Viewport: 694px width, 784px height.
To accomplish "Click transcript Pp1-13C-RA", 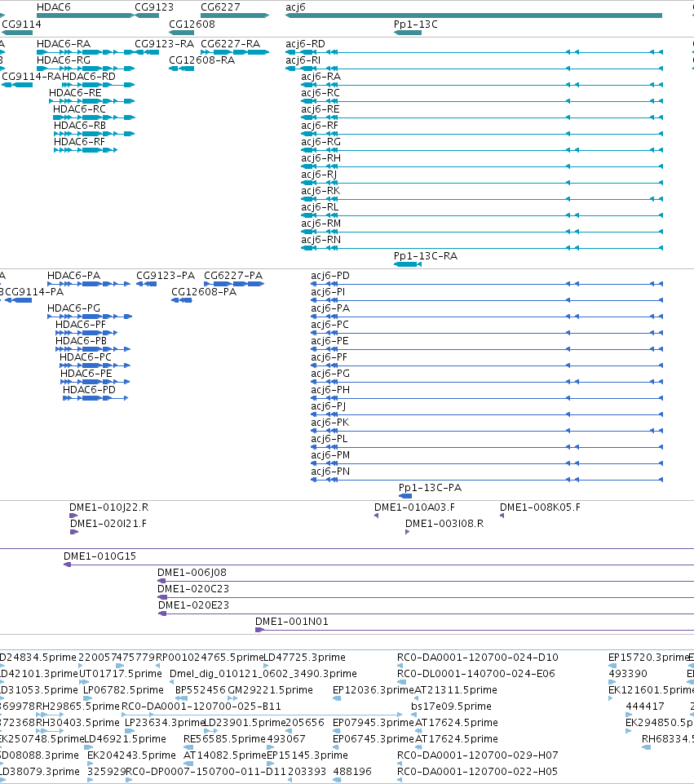I will pyautogui.click(x=425, y=256).
